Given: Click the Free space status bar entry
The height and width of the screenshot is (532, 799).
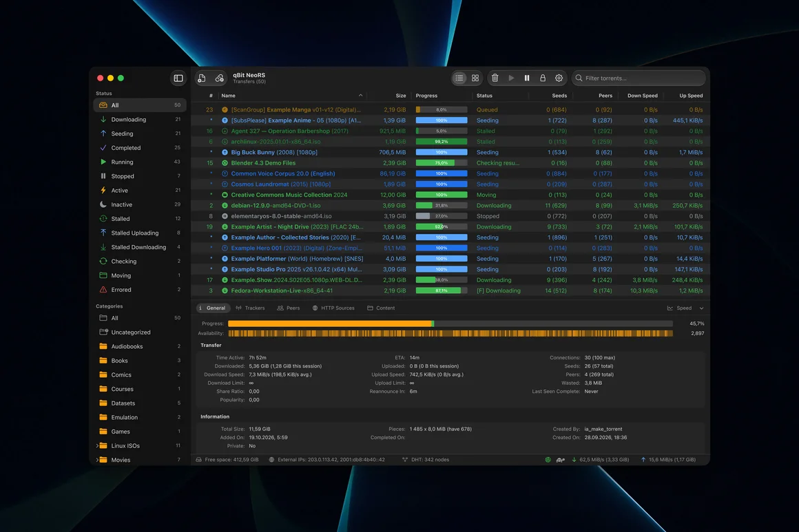Looking at the screenshot, I should [227, 460].
